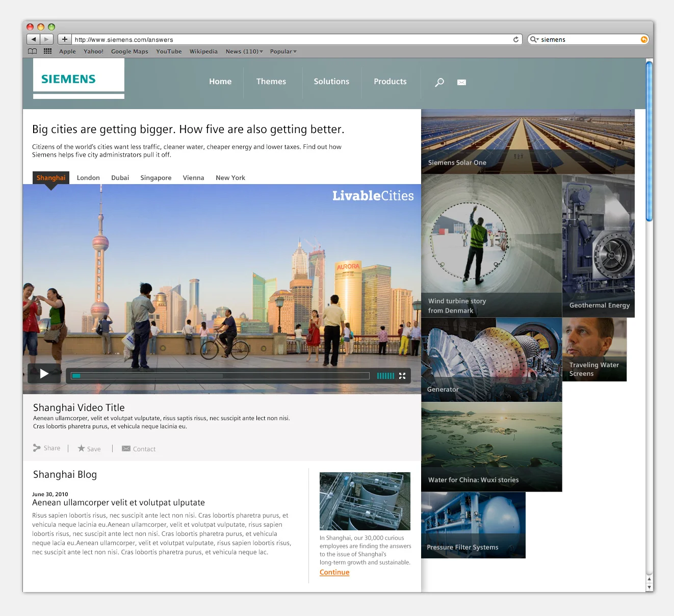Open the Google Maps bookmark
Image resolution: width=674 pixels, height=616 pixels.
tap(129, 52)
